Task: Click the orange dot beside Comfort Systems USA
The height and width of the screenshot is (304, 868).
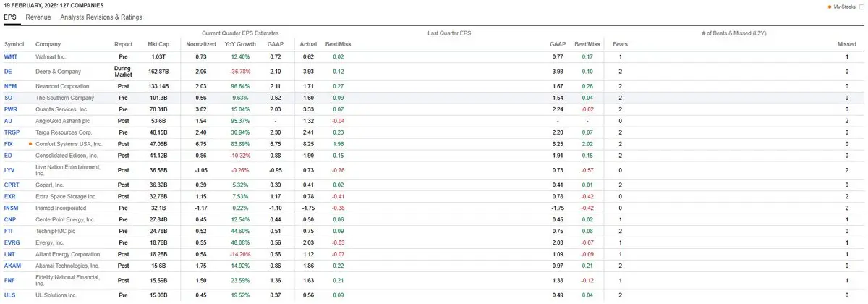Action: (30, 144)
